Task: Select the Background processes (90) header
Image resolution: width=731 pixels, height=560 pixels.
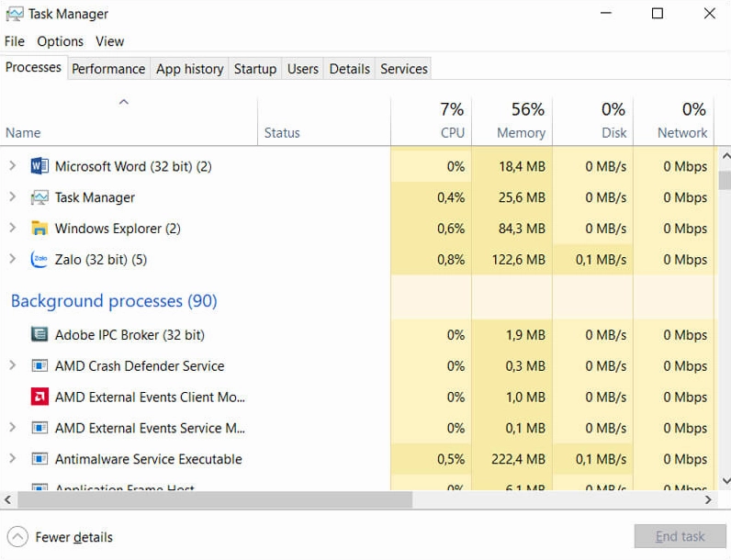Action: 114,301
